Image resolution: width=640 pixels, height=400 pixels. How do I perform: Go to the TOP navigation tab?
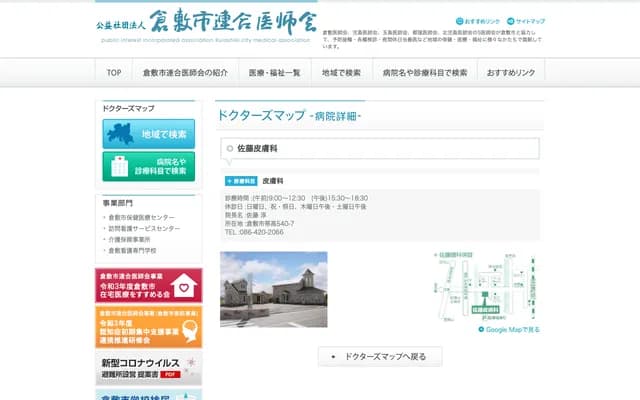tap(114, 73)
